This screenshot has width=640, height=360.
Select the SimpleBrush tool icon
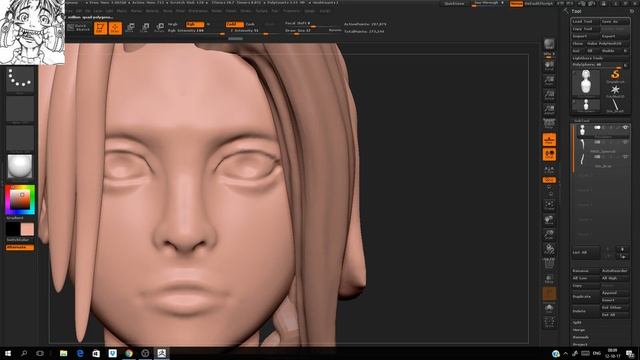[x=615, y=76]
